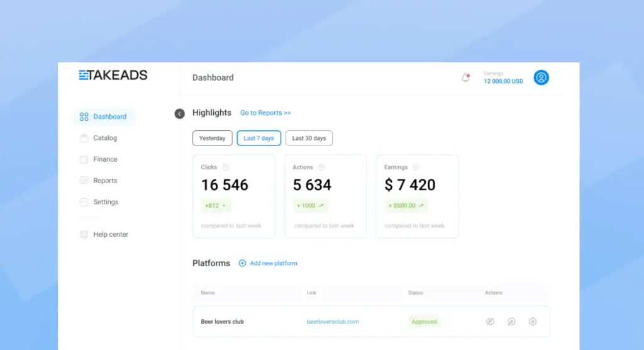Click the Dashboard grid icon in the sidebar
The height and width of the screenshot is (350, 644).
[x=84, y=117]
